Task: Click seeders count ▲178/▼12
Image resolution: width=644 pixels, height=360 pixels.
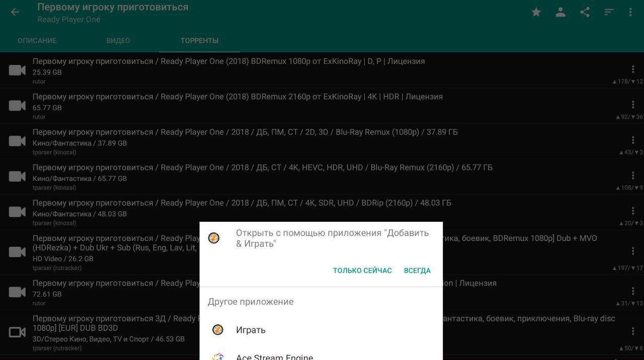Action: [x=627, y=81]
